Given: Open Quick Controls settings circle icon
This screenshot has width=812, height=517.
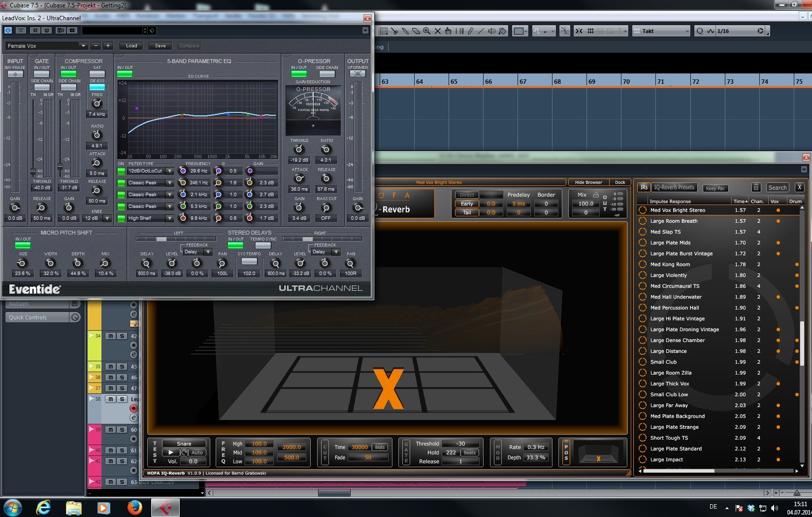Looking at the screenshot, I should 75,317.
